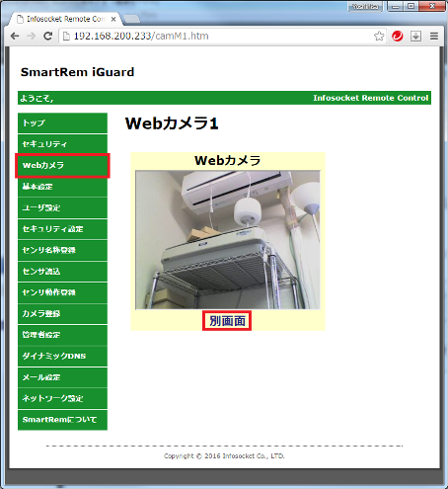Screen dimensions: 448x489
Task: Open the トップ menu item
Action: click(x=62, y=122)
